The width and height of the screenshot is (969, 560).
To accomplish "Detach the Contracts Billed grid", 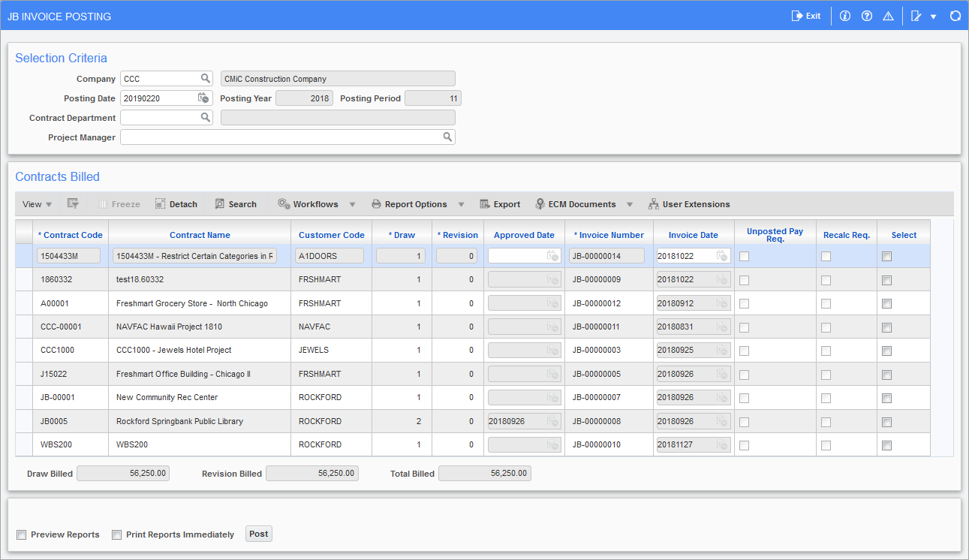I will click(x=176, y=203).
